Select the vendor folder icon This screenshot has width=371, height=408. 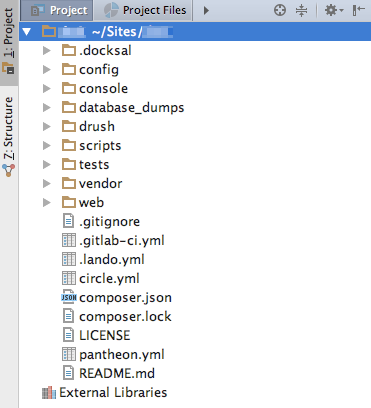pyautogui.click(x=69, y=183)
